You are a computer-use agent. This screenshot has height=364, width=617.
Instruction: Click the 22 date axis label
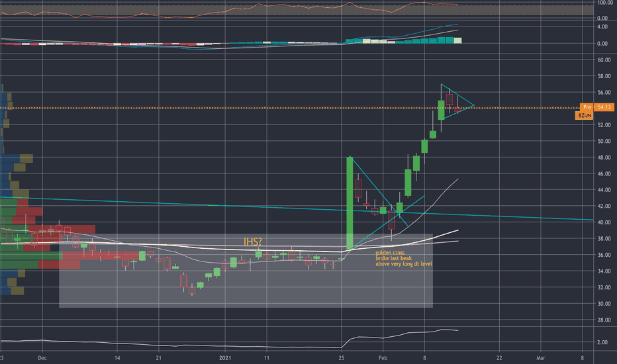point(499,358)
